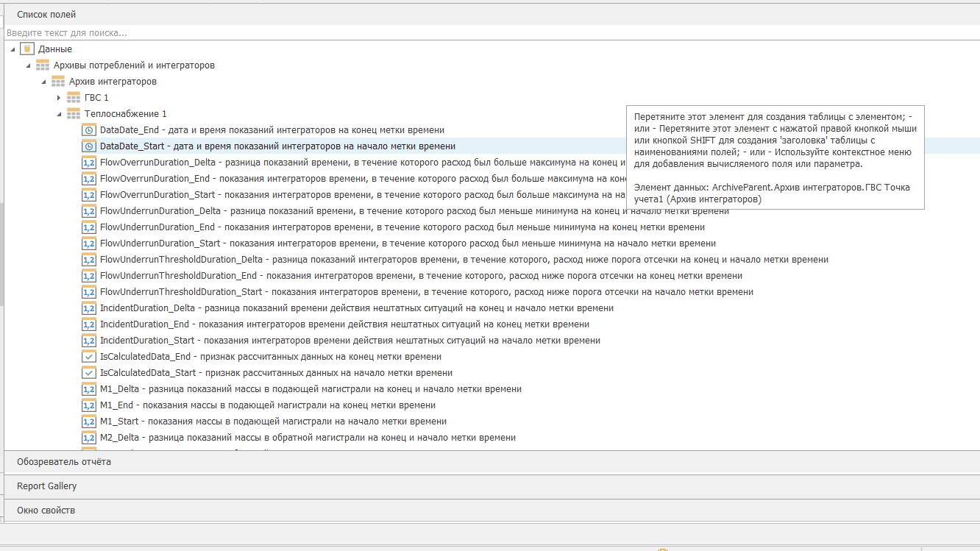The height and width of the screenshot is (551, 980).
Task: Select IncidentDuration_Delta field text
Action: [357, 308]
